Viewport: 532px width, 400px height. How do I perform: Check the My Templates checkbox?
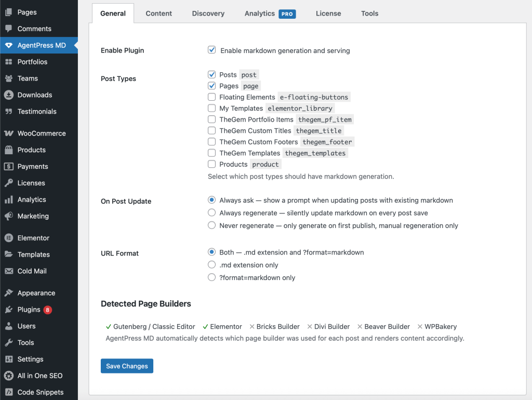[x=212, y=108]
